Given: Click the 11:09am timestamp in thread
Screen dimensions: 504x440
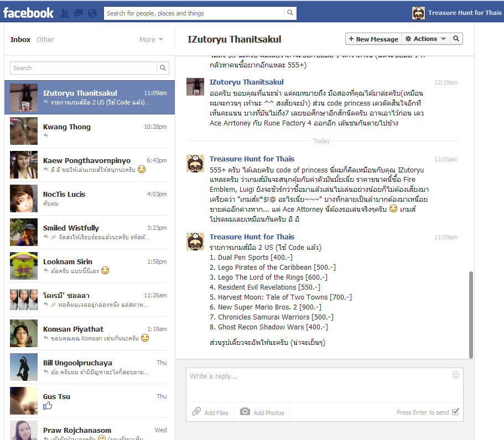Looking at the screenshot, I should point(446,237).
